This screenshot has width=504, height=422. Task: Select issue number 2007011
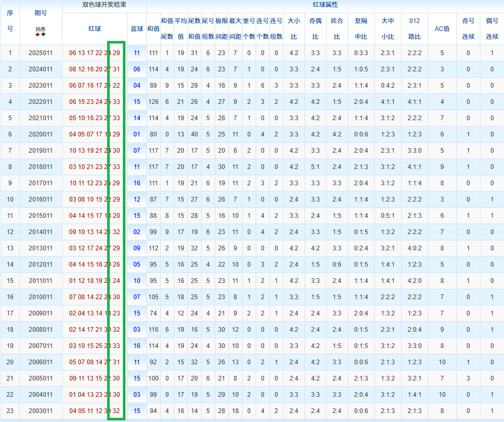(x=40, y=346)
